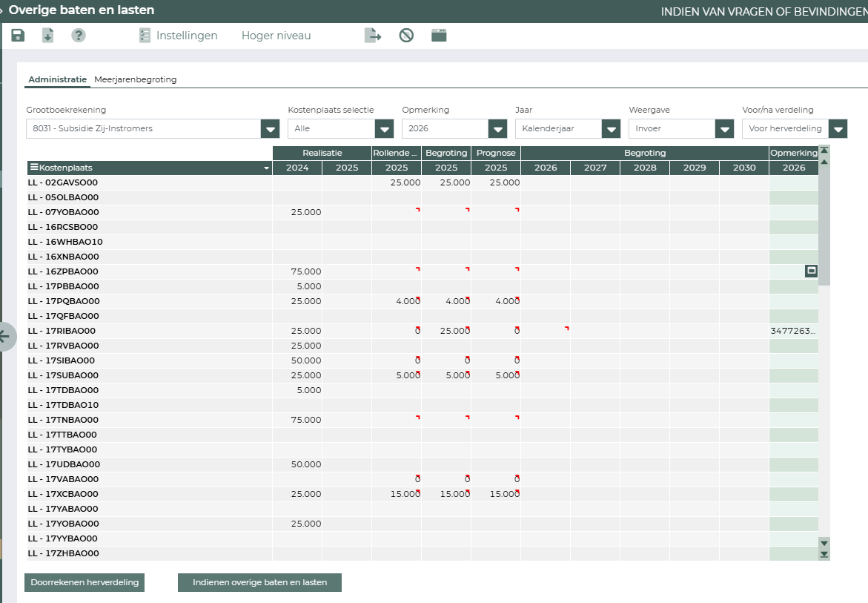This screenshot has width=868, height=603.
Task: Jump to bottom with the scroll-to-bottom arrow
Action: [x=824, y=554]
